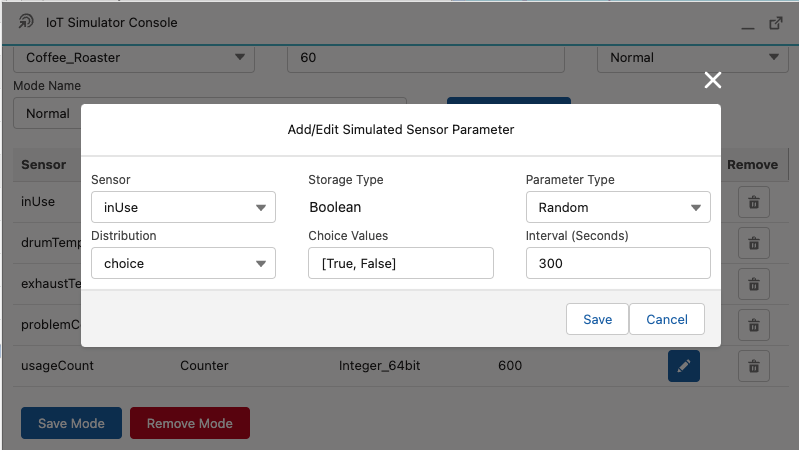This screenshot has width=799, height=450.
Task: Click the dialog title Add/Edit Simulated Sensor Parameter
Action: coord(401,129)
